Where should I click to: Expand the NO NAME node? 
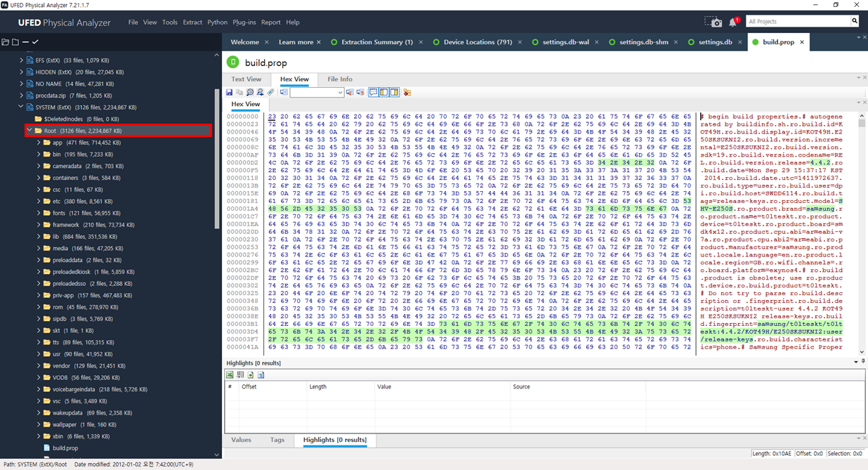point(22,84)
